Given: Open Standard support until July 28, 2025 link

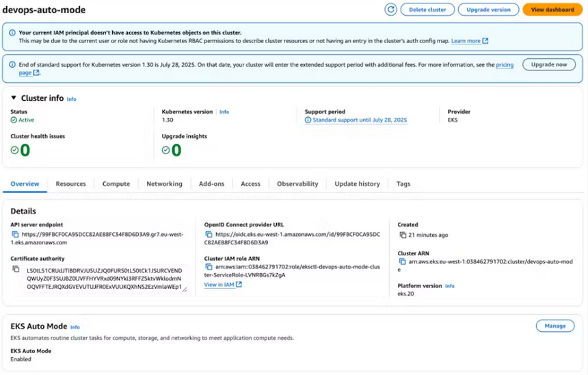Looking at the screenshot, I should [x=360, y=120].
